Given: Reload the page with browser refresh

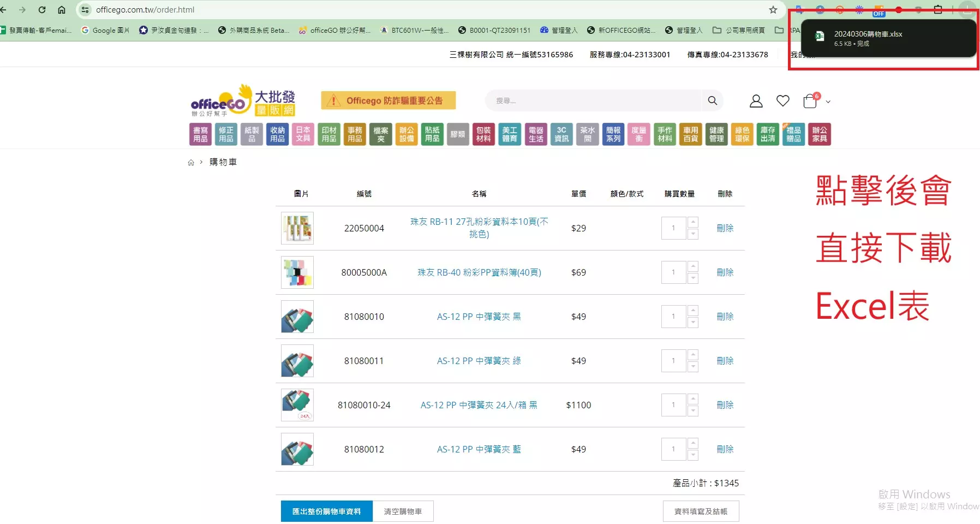Looking at the screenshot, I should [x=42, y=10].
